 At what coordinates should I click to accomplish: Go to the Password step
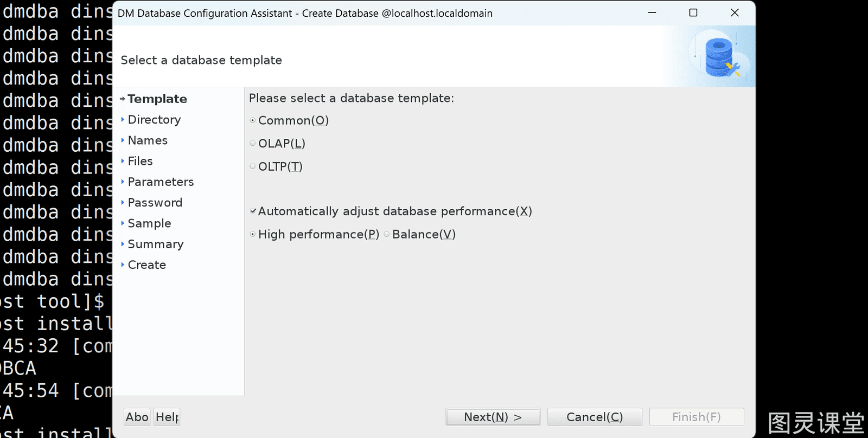pyautogui.click(x=155, y=203)
